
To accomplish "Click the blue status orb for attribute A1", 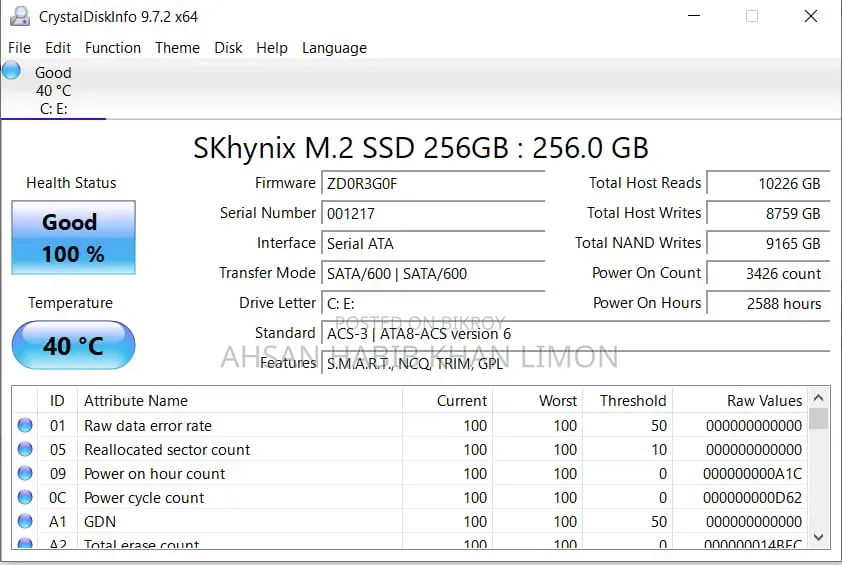I will click(x=25, y=521).
